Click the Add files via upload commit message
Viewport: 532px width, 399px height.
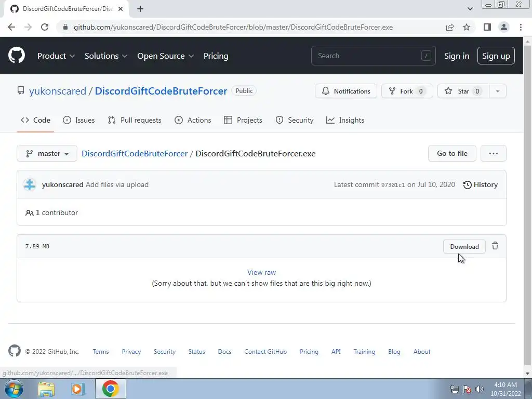tap(117, 184)
